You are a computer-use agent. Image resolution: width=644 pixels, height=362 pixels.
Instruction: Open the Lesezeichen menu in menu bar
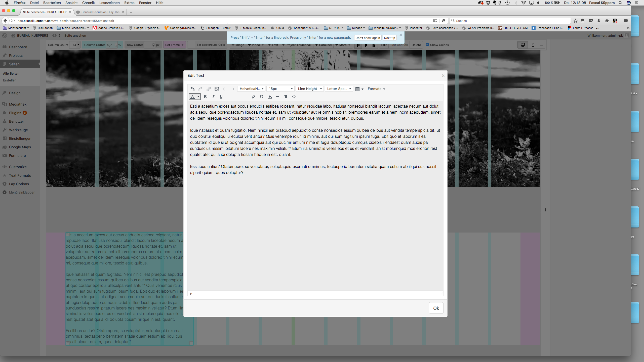pyautogui.click(x=109, y=3)
